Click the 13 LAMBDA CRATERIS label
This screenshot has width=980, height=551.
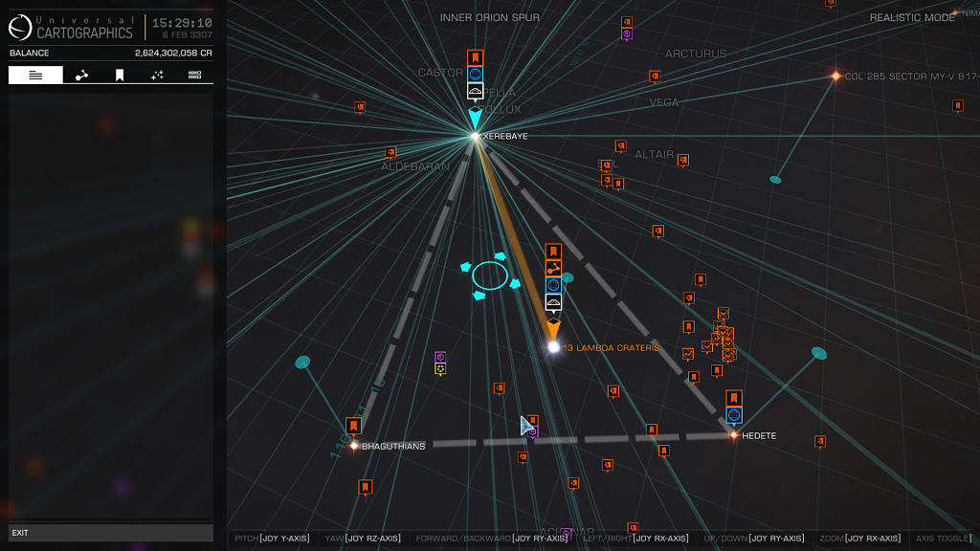point(612,348)
